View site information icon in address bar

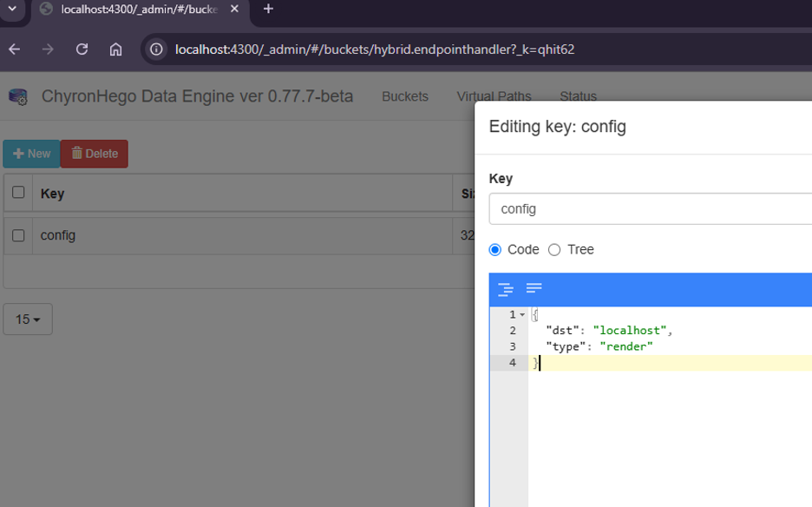[156, 49]
